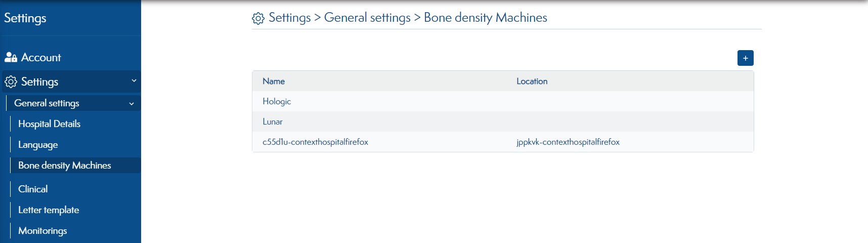Screen dimensions: 868x243
Task: Open the Account menu item
Action: 41,57
